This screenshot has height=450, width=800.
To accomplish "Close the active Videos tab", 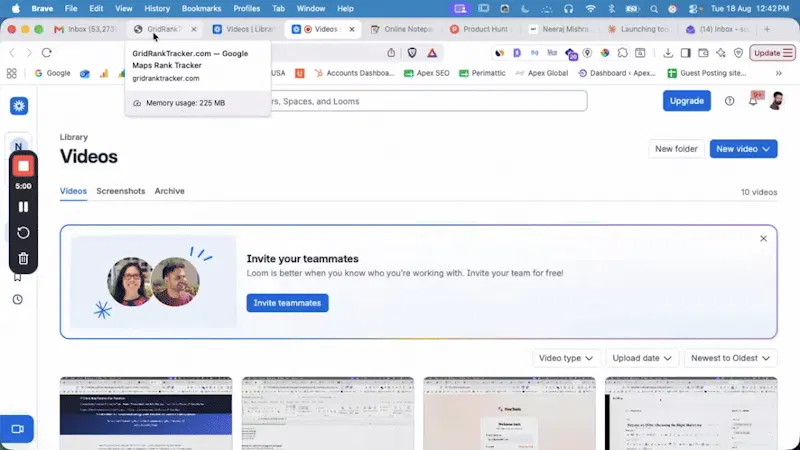I will click(352, 30).
